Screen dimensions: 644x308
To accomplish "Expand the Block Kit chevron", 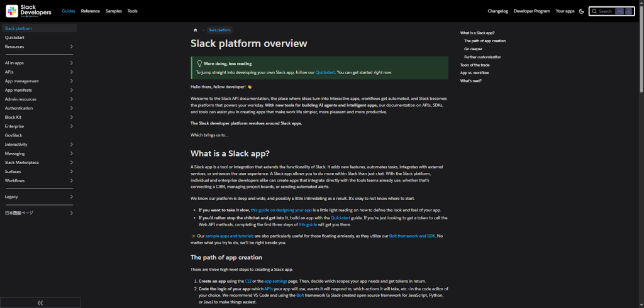I will (x=72, y=117).
